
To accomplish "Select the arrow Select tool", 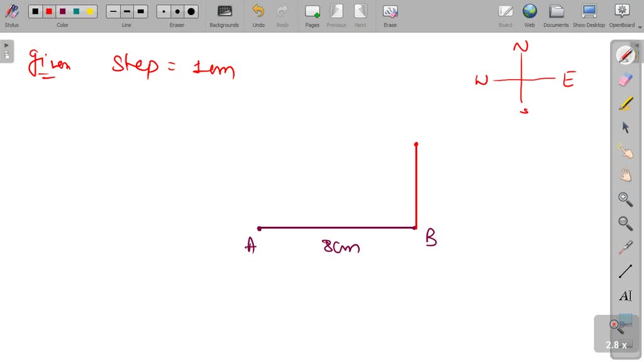I will point(626,127).
